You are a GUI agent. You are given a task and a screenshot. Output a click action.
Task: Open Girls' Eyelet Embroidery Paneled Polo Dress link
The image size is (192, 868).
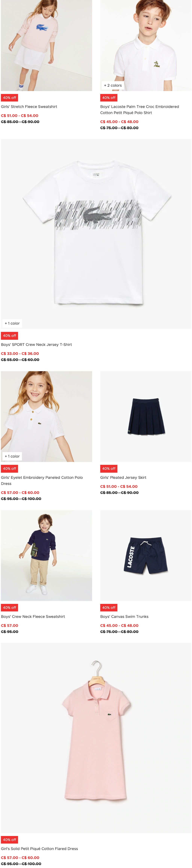point(42,481)
